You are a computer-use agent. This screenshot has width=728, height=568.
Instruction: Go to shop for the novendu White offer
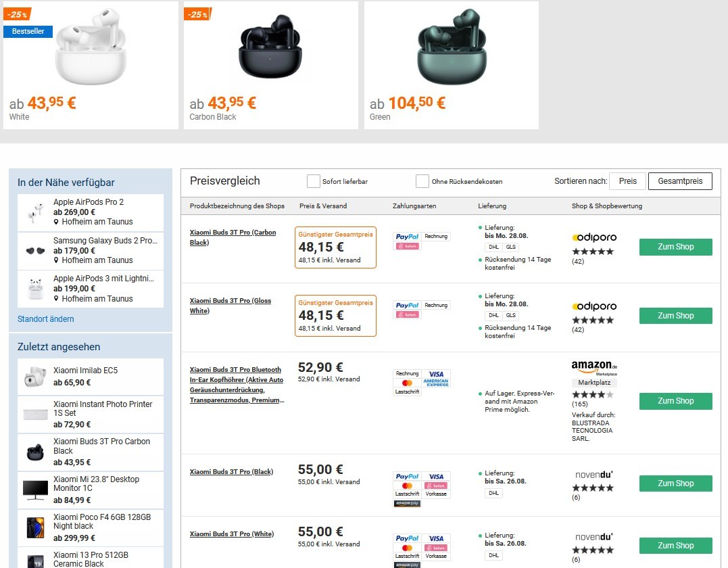tap(675, 546)
